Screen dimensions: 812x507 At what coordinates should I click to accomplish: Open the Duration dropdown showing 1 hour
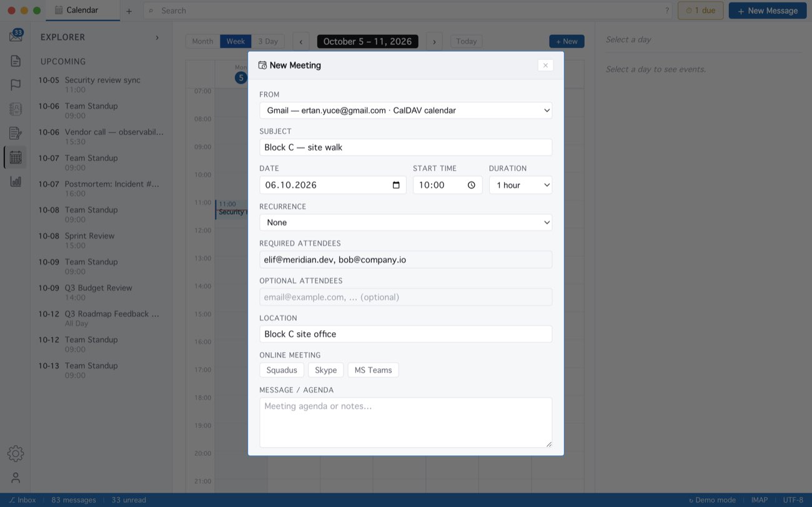pyautogui.click(x=520, y=185)
